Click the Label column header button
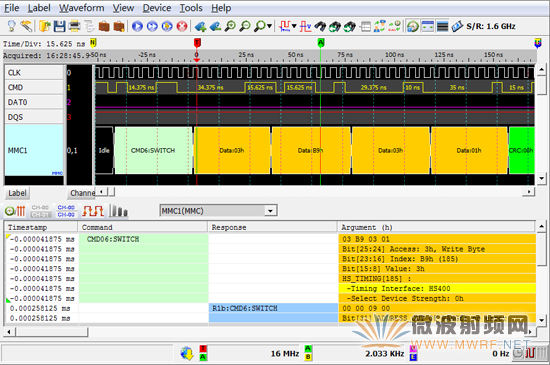 pyautogui.click(x=17, y=193)
